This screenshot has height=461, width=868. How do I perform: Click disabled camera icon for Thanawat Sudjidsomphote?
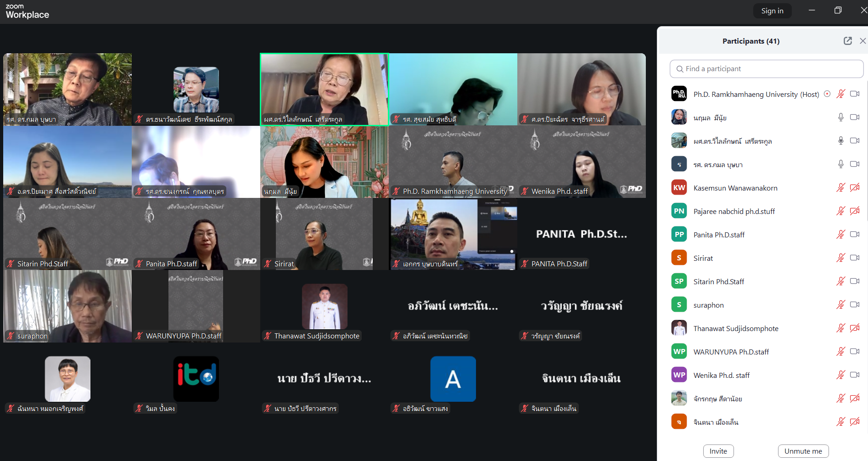854,328
